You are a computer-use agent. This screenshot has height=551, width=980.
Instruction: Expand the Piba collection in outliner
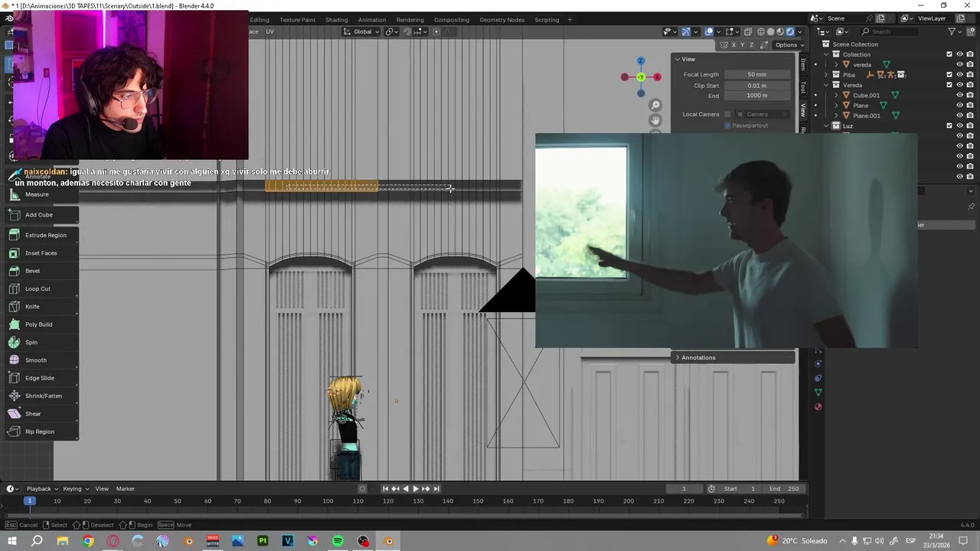point(826,75)
